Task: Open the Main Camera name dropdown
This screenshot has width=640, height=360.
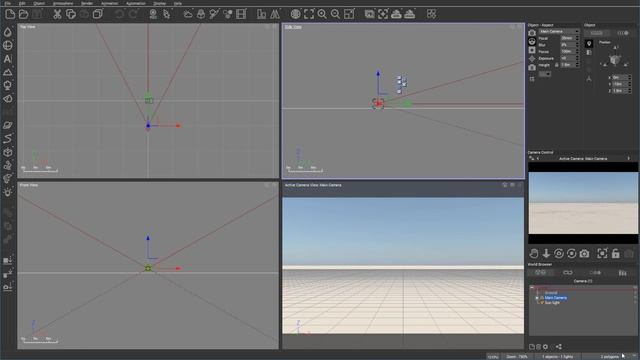Action: point(559,31)
